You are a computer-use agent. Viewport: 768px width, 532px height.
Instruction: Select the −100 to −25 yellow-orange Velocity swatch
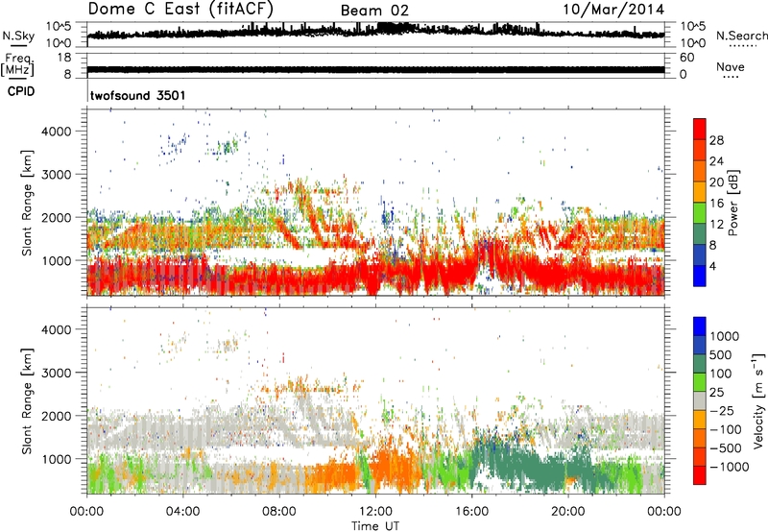click(700, 420)
